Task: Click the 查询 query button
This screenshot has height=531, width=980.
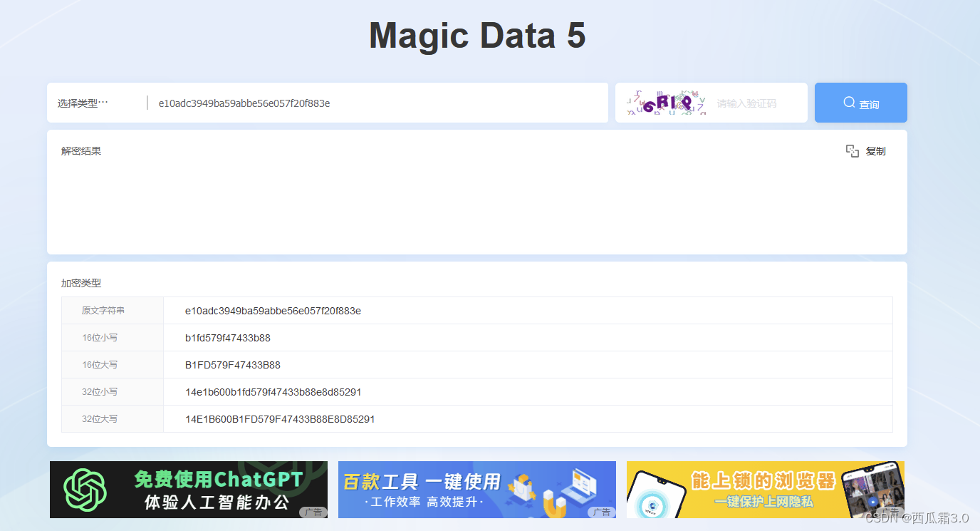Action: [x=860, y=103]
